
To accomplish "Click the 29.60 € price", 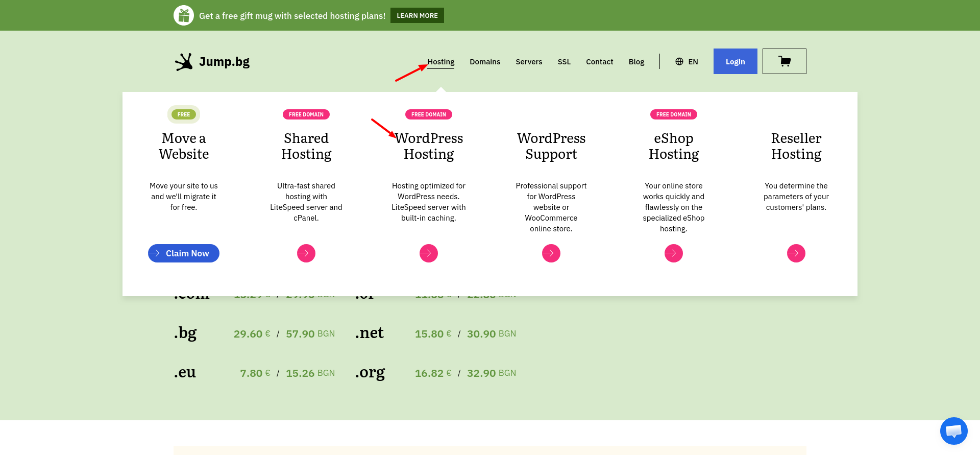I will [252, 334].
